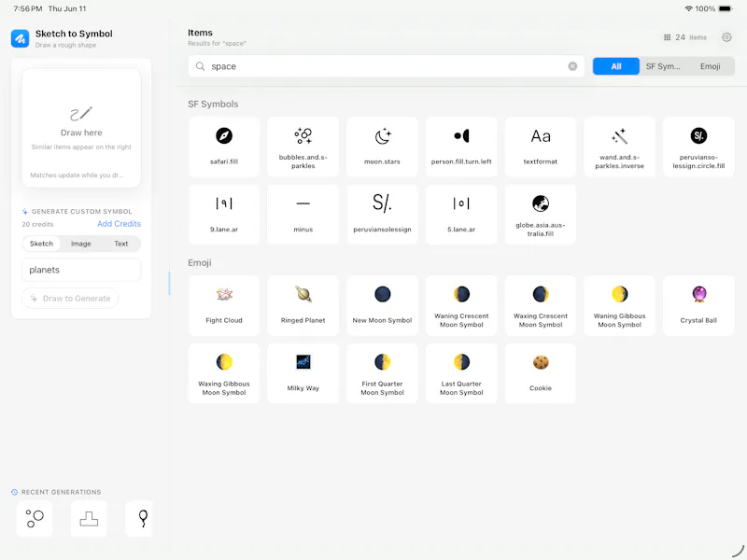The height and width of the screenshot is (560, 747).
Task: Pick the Milky Way emoji
Action: 303,374
